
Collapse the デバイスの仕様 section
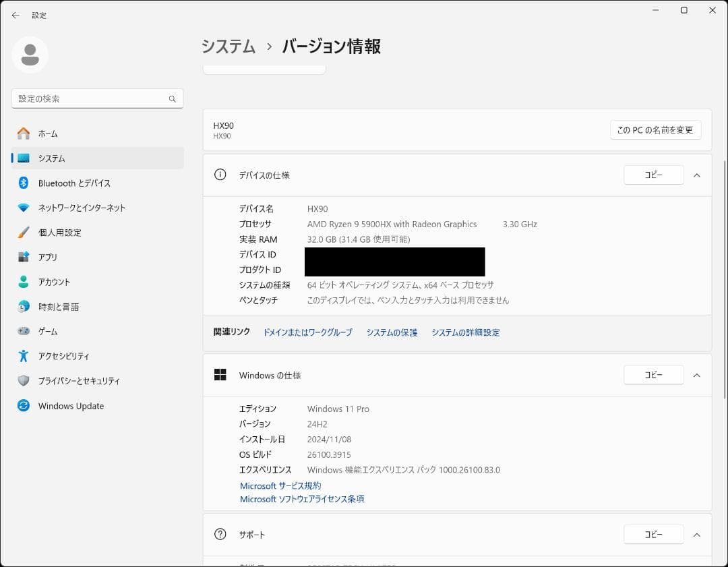[697, 175]
